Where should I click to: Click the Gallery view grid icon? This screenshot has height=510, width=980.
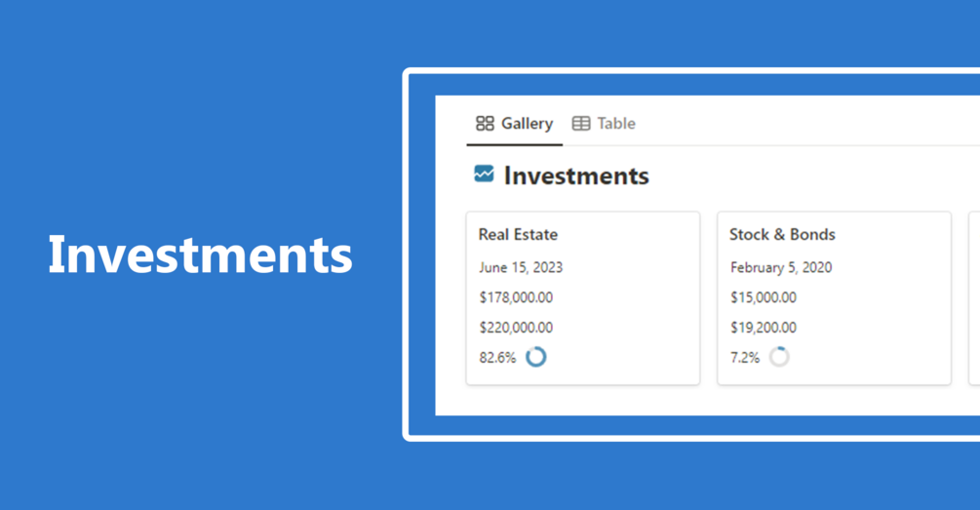coord(485,123)
